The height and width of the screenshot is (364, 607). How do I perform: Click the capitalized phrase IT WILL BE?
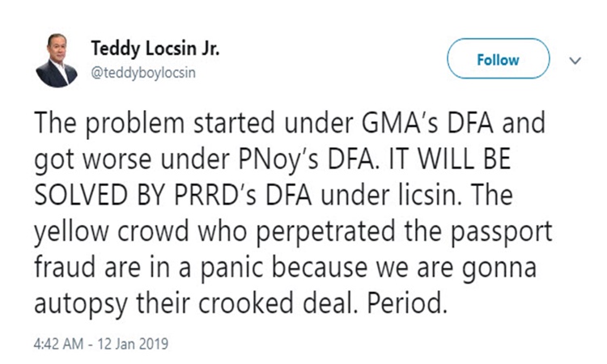click(449, 159)
